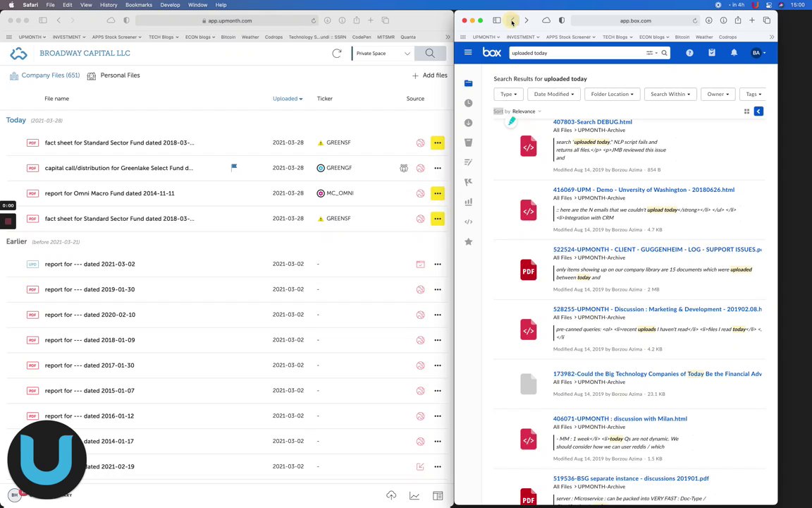Open the Develop menu

point(170,5)
